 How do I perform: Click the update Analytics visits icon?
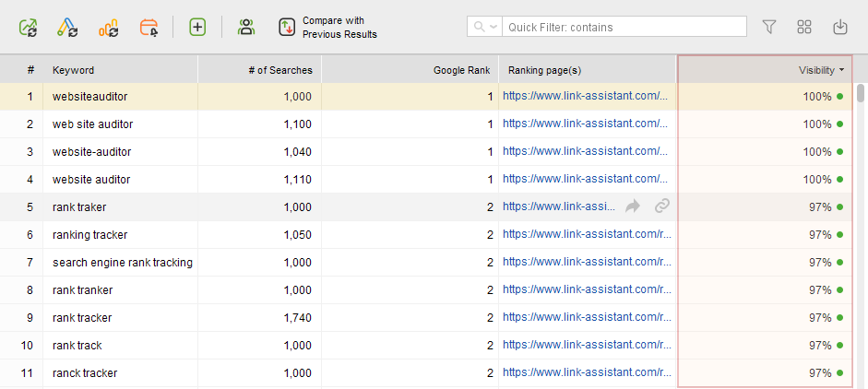pos(109,28)
